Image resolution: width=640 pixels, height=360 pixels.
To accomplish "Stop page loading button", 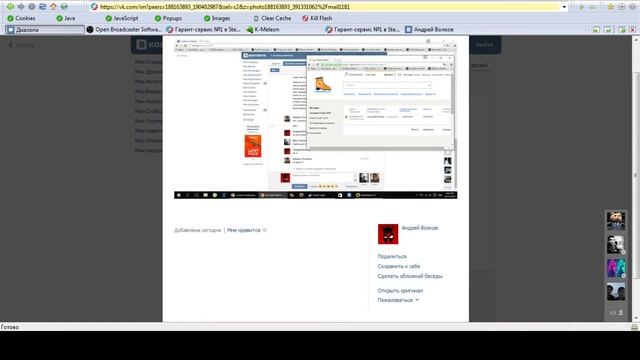I will click(x=32, y=7).
